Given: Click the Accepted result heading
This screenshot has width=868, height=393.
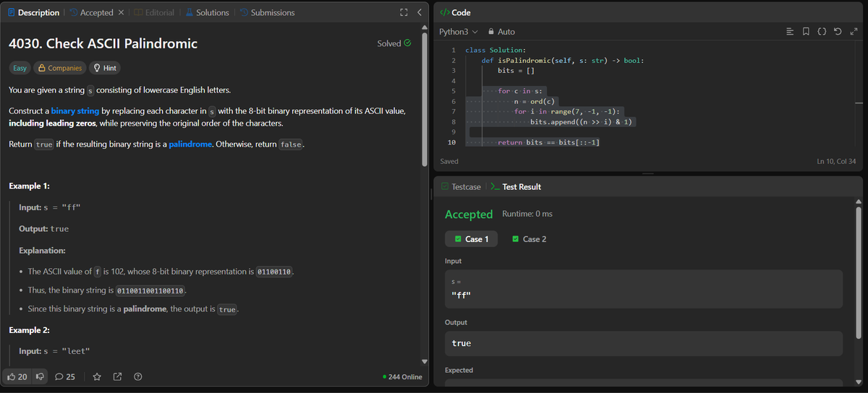Looking at the screenshot, I should tap(469, 214).
